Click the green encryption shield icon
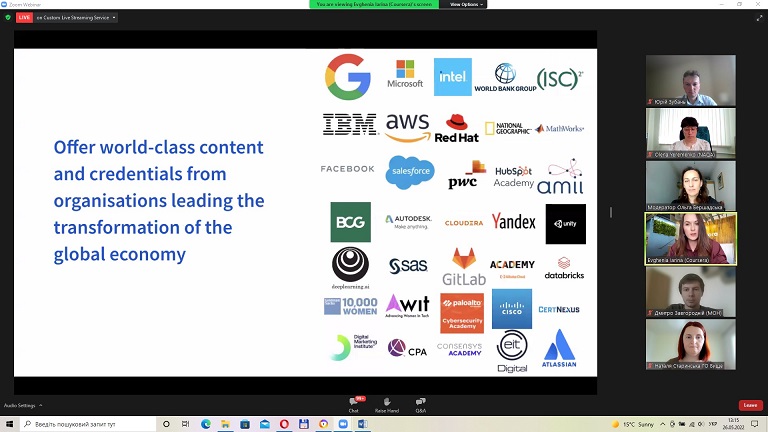Screen dimensions: 768x432 pyautogui.click(x=8, y=18)
